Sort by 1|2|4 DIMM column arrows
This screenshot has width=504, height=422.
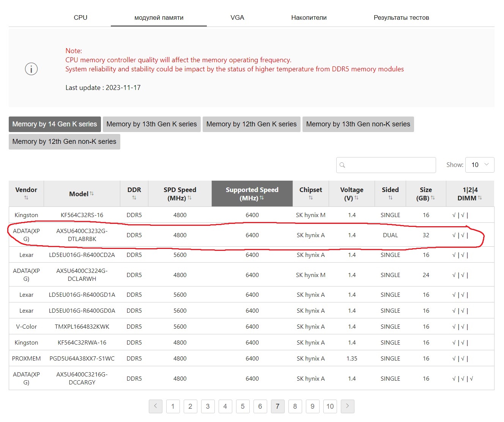click(x=480, y=198)
